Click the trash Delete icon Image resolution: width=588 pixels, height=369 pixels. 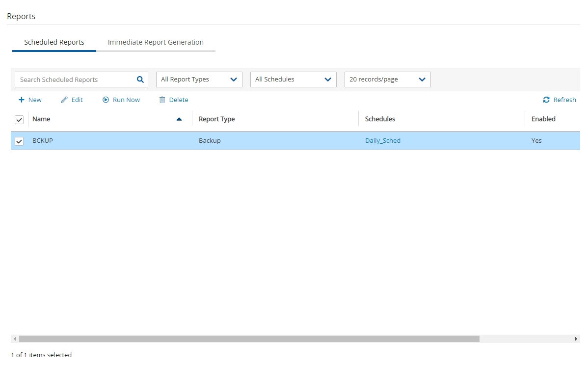[162, 100]
